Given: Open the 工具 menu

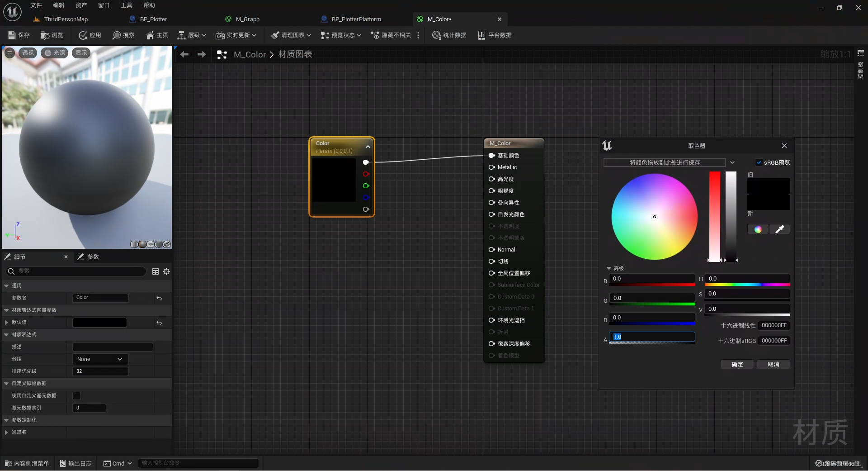Looking at the screenshot, I should (x=127, y=5).
